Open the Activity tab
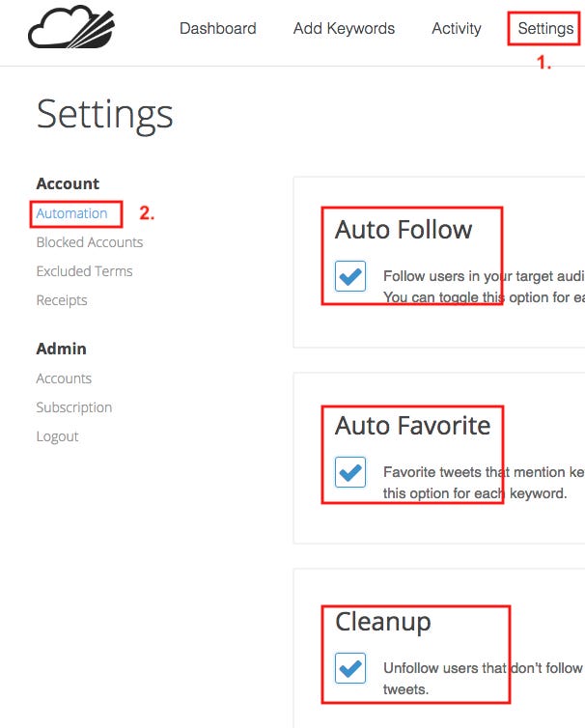 click(x=457, y=29)
